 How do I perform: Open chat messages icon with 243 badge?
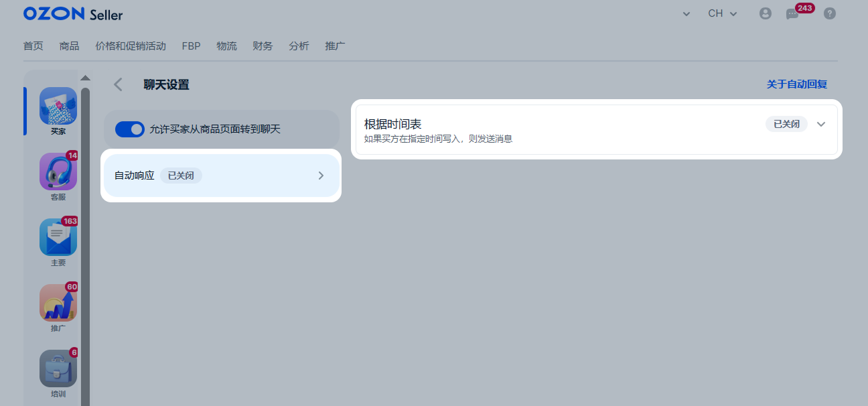pos(792,14)
